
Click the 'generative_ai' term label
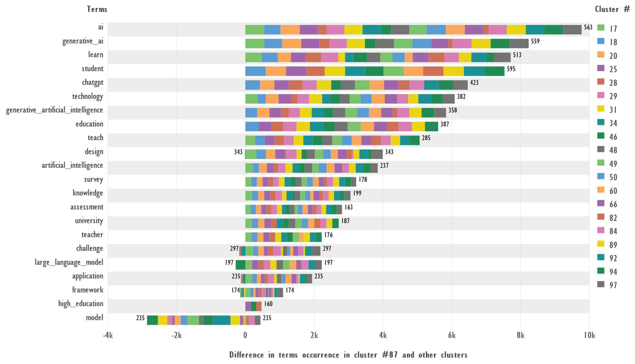(83, 41)
